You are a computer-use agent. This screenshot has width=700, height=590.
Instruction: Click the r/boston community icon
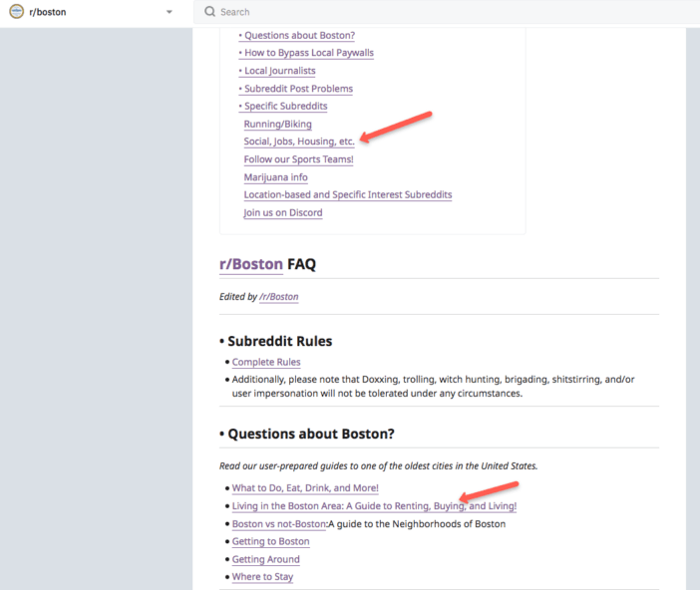(x=17, y=11)
